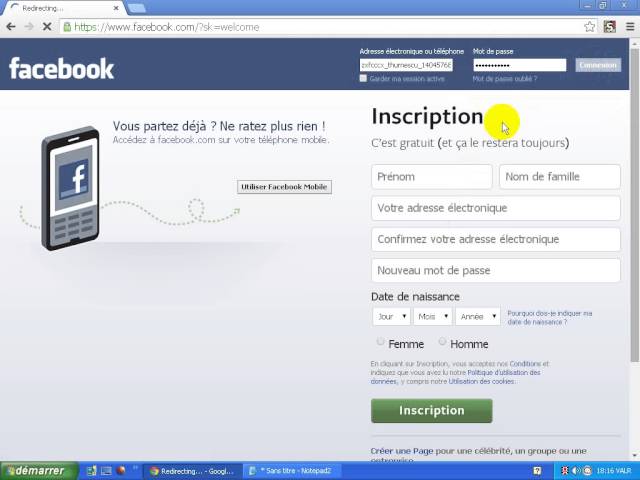Click the extension icon beside the star
The height and width of the screenshot is (480, 640).
[609, 27]
